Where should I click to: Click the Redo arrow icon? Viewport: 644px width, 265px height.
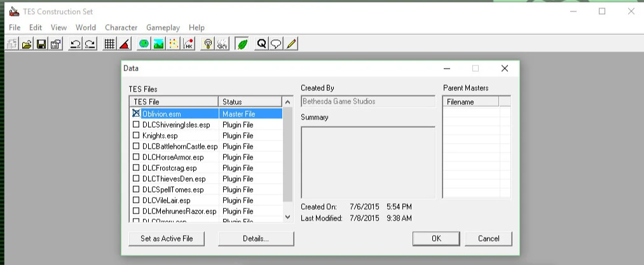(90, 44)
